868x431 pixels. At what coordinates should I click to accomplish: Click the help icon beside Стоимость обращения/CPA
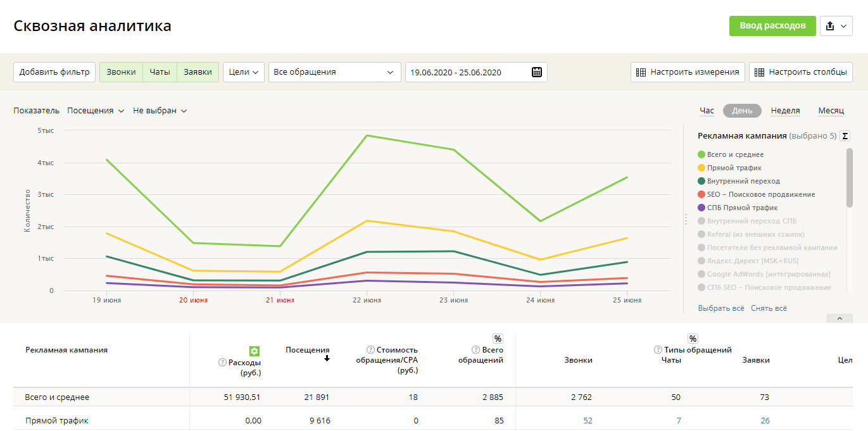click(x=370, y=350)
